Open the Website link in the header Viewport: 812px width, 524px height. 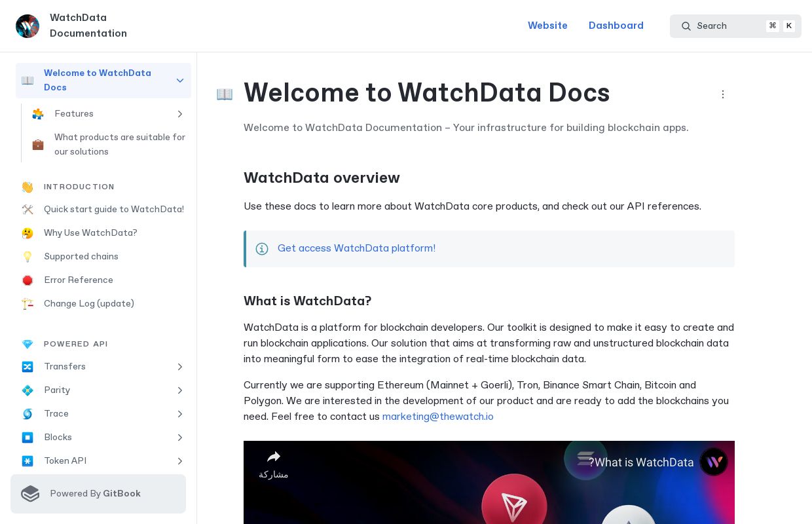pyautogui.click(x=547, y=26)
